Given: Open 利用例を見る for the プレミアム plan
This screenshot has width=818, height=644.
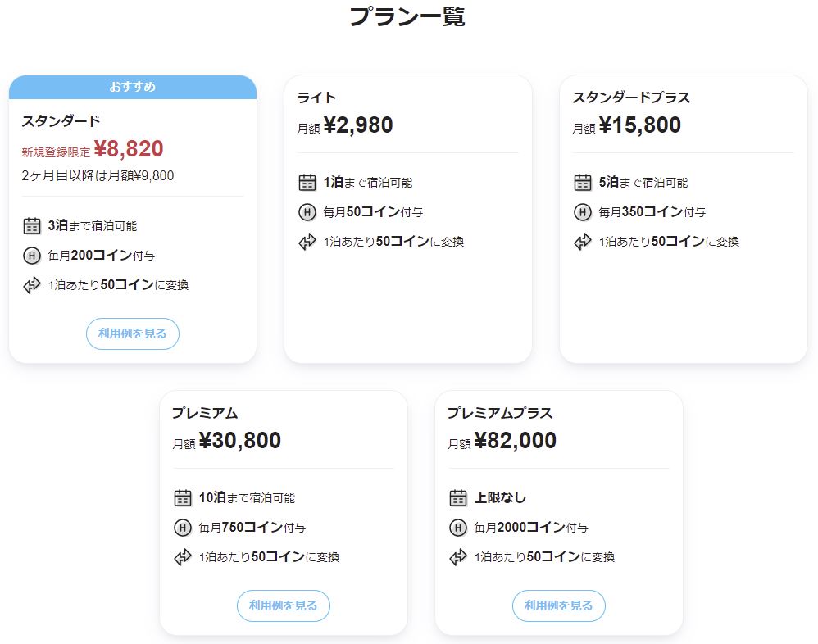Looking at the screenshot, I should click(x=284, y=606).
